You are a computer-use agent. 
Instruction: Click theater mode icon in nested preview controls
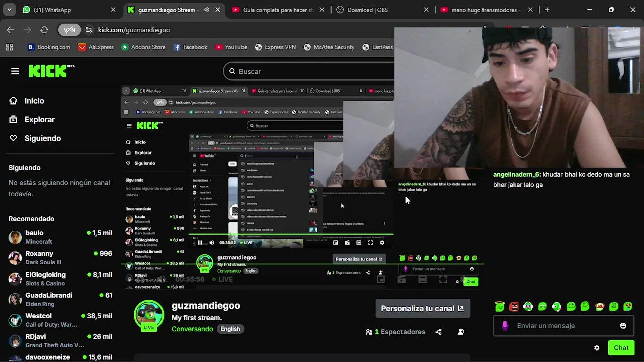pyautogui.click(x=359, y=243)
